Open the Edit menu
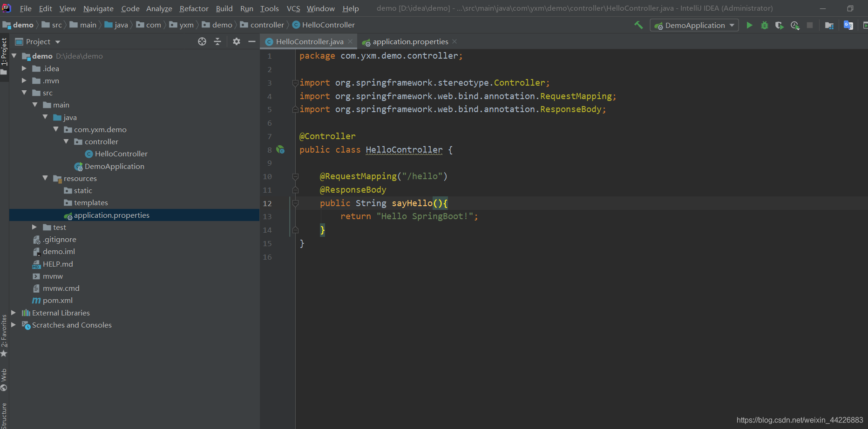This screenshot has height=429, width=868. [x=45, y=8]
